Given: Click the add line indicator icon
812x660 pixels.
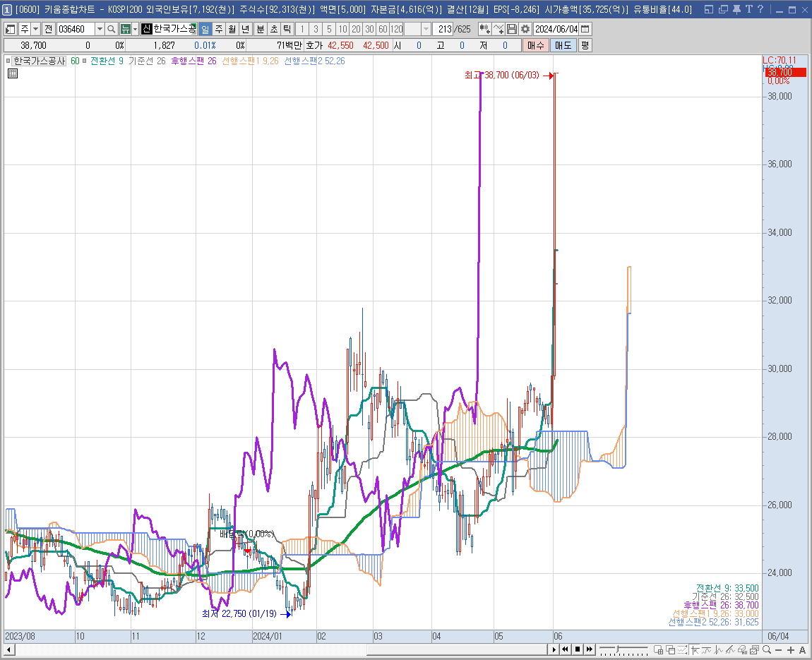Looking at the screenshot, I should 498,29.
